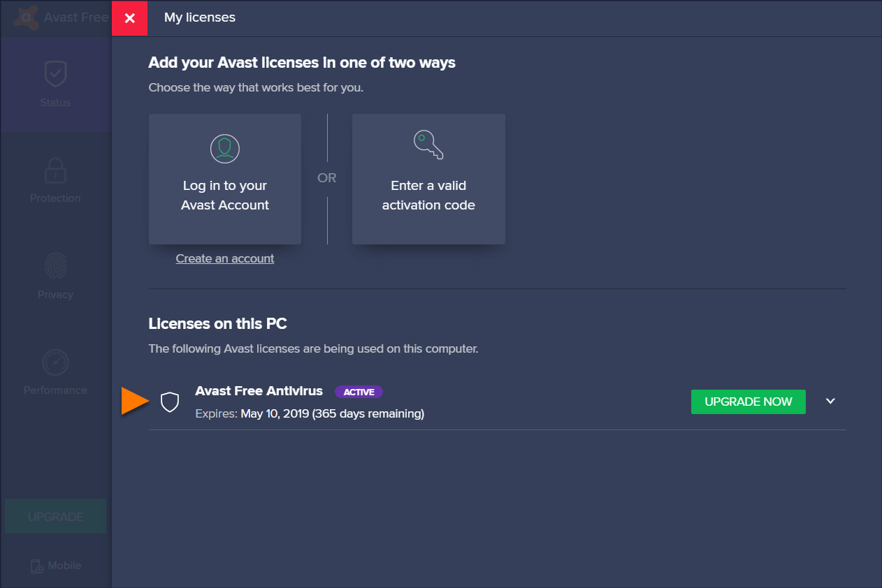This screenshot has width=882, height=588.
Task: Click the shield icon beside Avast Free Antivirus
Action: coord(170,402)
